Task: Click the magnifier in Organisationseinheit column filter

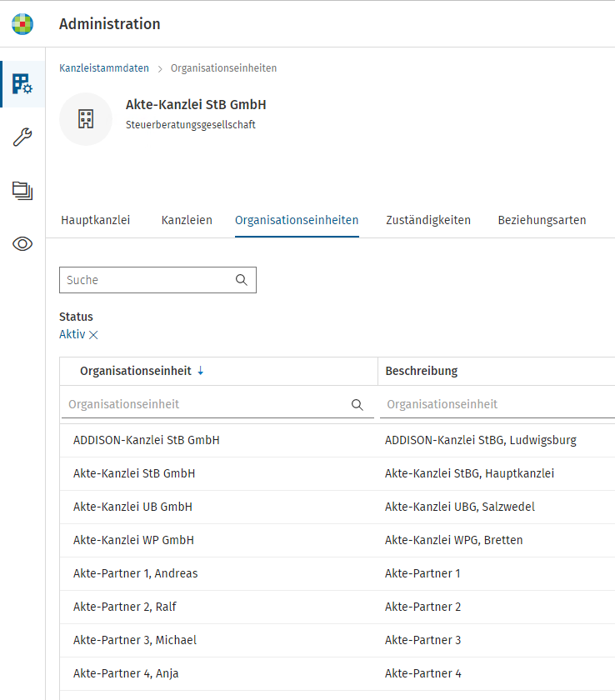Action: (x=357, y=404)
